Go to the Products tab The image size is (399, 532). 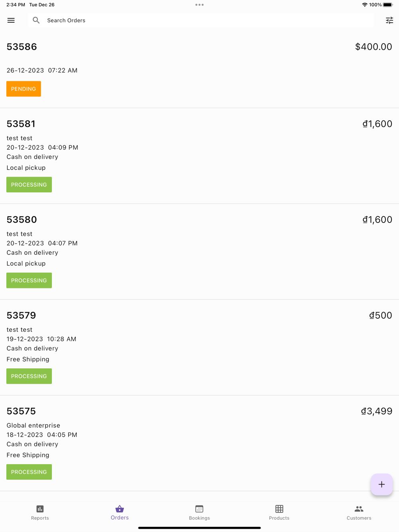279,512
